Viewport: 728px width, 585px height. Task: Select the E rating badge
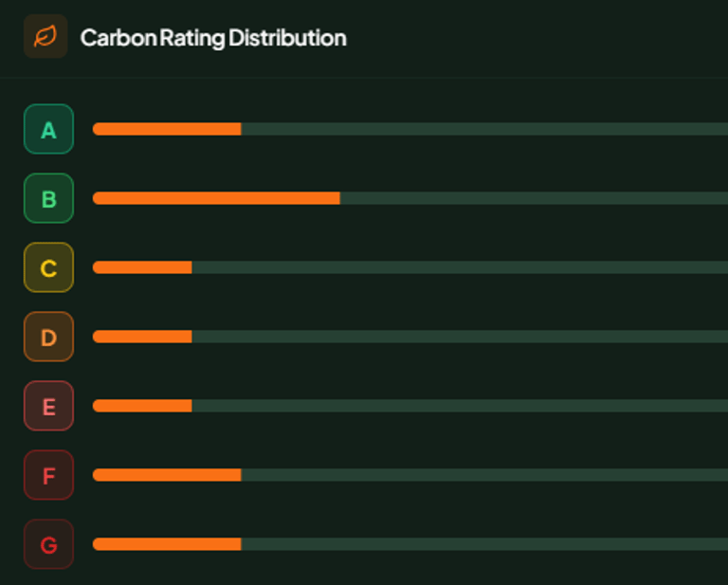coord(48,406)
